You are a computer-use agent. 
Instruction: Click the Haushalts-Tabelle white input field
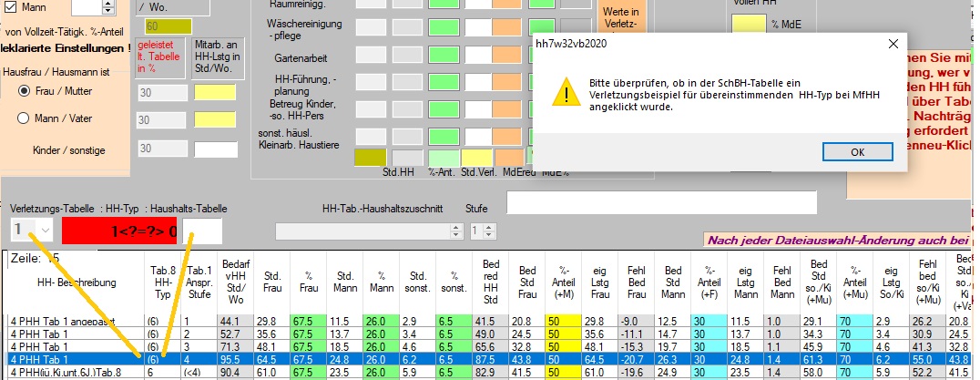tap(202, 231)
